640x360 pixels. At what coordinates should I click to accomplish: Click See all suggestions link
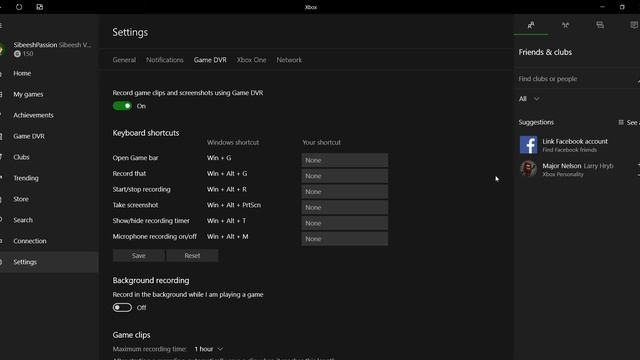point(629,122)
